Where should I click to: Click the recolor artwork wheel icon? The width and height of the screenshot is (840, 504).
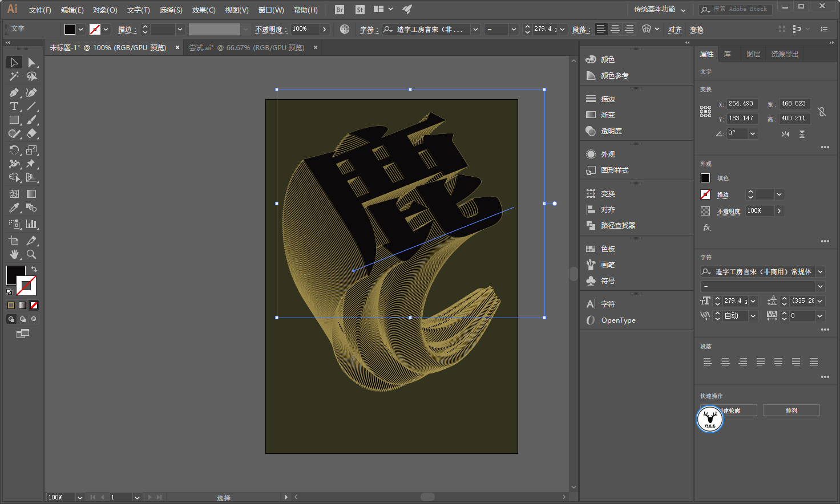[345, 29]
